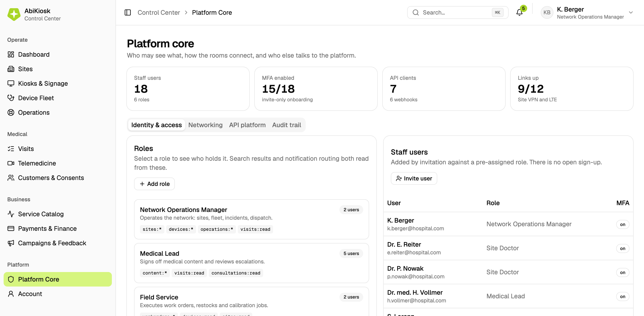Click the Platform Core shield icon

point(11,279)
